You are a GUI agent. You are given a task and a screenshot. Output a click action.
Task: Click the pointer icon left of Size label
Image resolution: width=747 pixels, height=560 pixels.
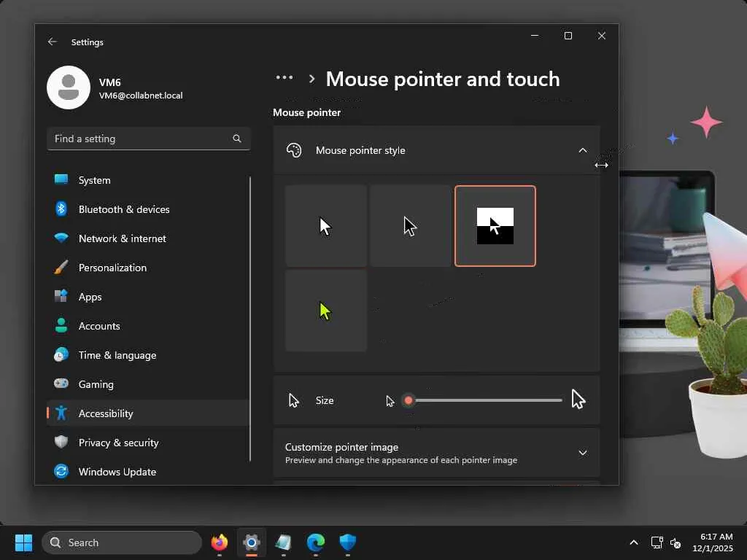tap(293, 400)
